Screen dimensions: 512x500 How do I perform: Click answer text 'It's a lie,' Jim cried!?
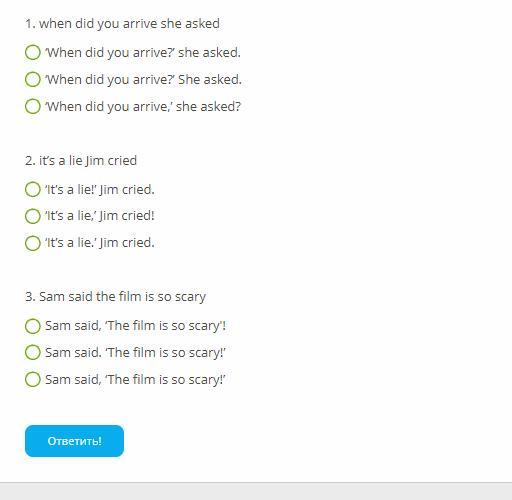pos(100,216)
